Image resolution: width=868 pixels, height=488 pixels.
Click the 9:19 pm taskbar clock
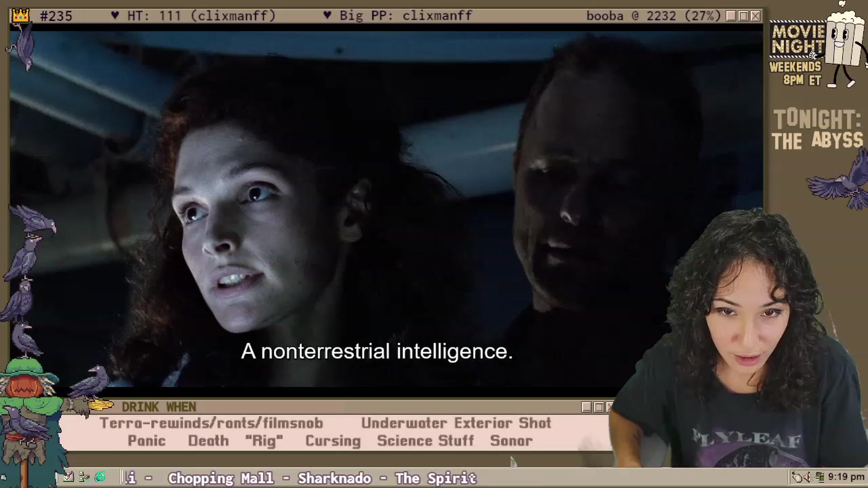coord(846,477)
